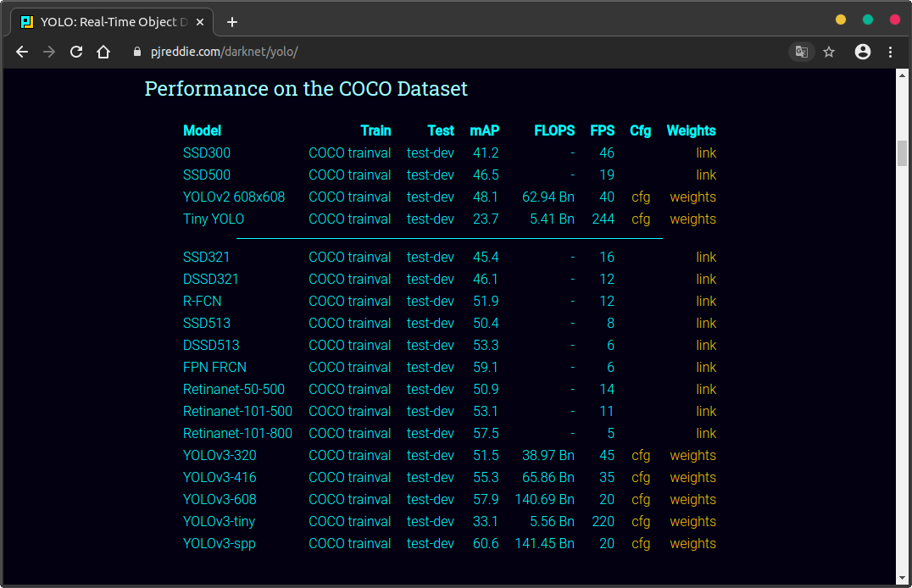The width and height of the screenshot is (912, 588).
Task: Open the R-FCN link
Action: point(706,302)
